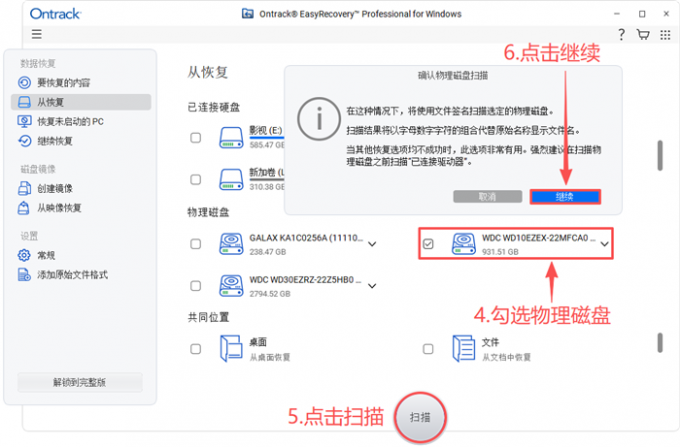The width and height of the screenshot is (680, 447).
Task: Click the 从恢复 drive icon in sidebar
Action: [x=24, y=102]
